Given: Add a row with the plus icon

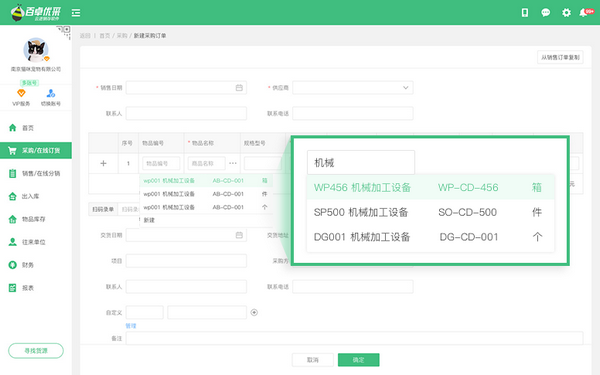Looking at the screenshot, I should point(103,163).
